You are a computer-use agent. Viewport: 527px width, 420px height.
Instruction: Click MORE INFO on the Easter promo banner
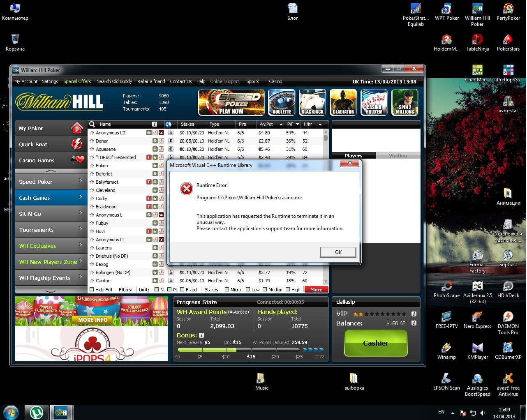point(93,320)
